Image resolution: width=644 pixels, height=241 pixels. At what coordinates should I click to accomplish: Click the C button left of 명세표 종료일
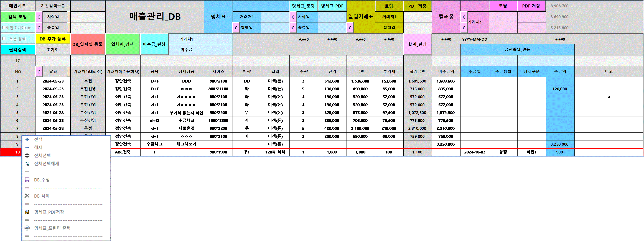coord(293,28)
